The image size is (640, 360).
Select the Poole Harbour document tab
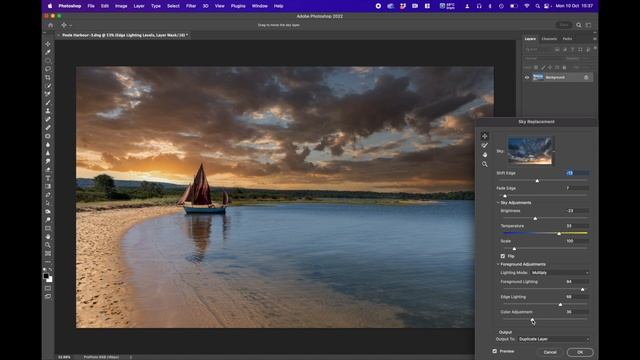124,36
